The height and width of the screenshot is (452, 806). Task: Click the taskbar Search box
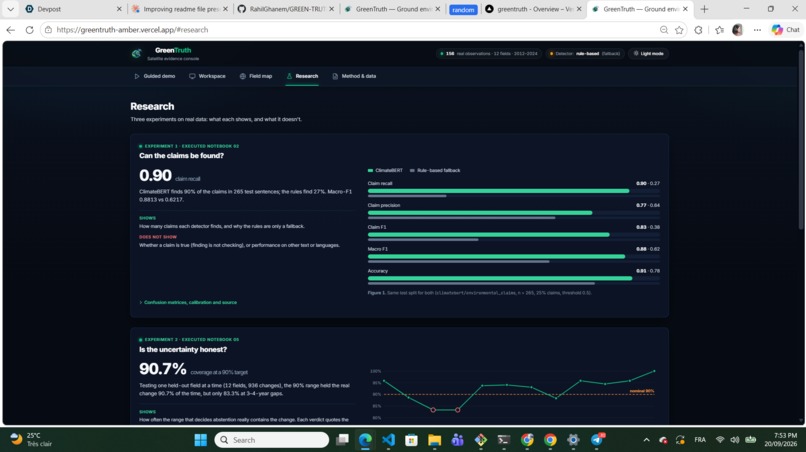(x=271, y=440)
